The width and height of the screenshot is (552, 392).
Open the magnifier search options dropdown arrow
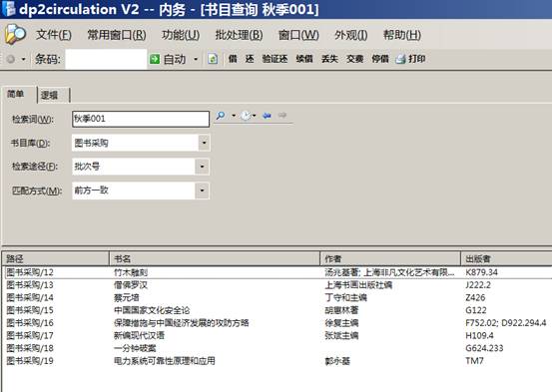point(234,116)
